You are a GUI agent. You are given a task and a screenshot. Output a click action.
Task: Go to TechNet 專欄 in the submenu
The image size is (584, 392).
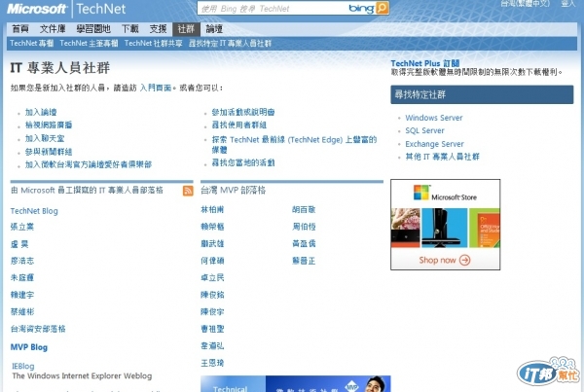(32, 43)
